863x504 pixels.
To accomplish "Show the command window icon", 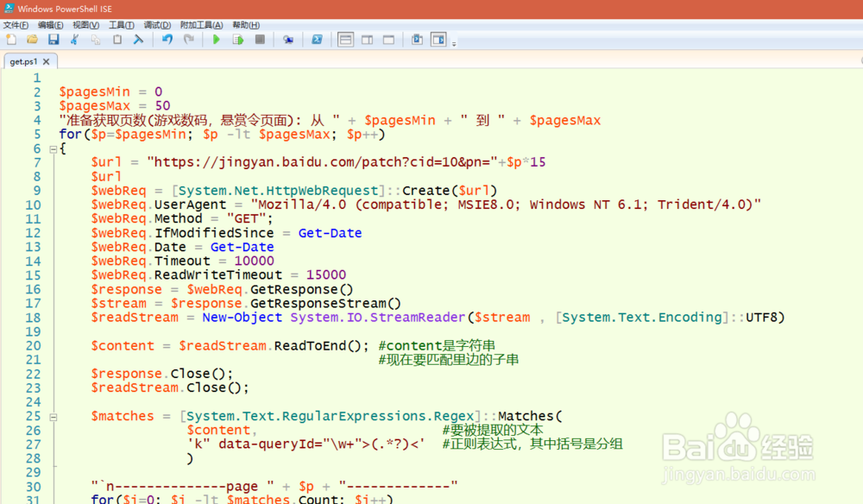I will click(x=417, y=40).
